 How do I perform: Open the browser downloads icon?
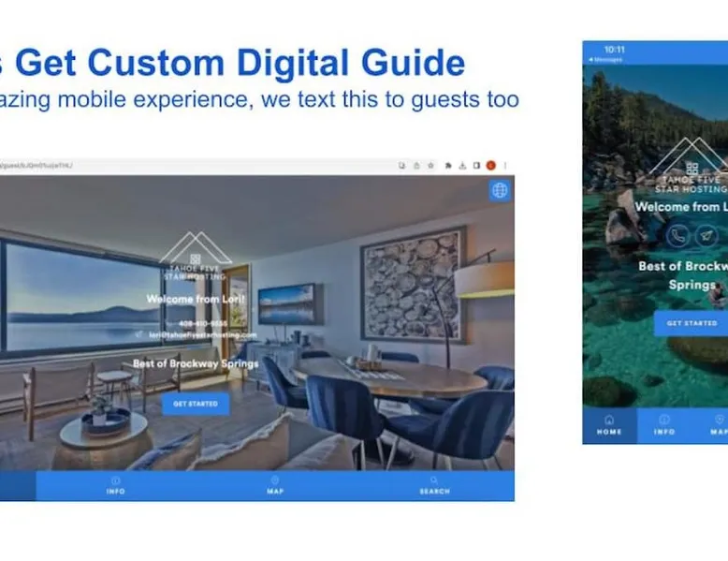click(462, 166)
